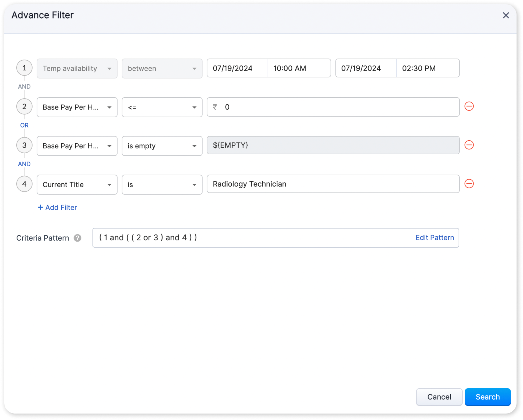Toggle the OR operator between rows 2 and 3
Image resolution: width=523 pixels, height=420 pixels.
(x=24, y=125)
